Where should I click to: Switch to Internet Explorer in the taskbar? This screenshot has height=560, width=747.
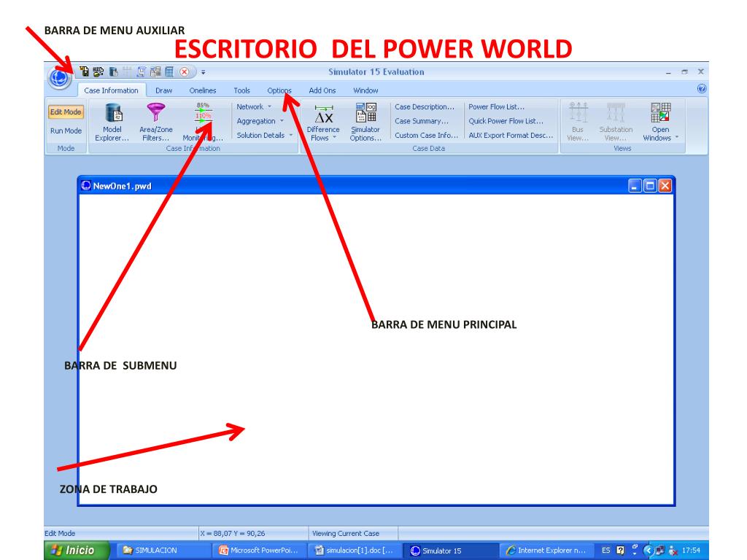(547, 551)
